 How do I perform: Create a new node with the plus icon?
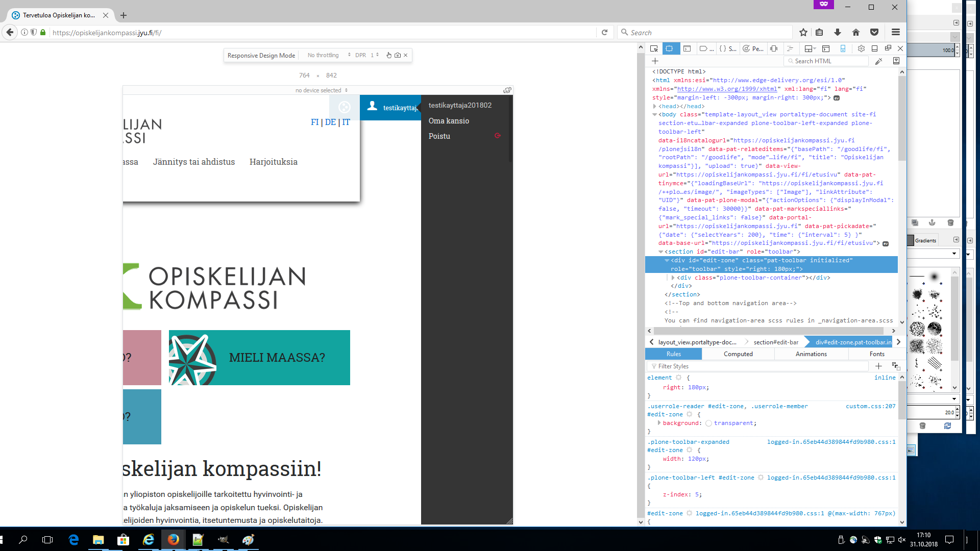[x=655, y=61]
